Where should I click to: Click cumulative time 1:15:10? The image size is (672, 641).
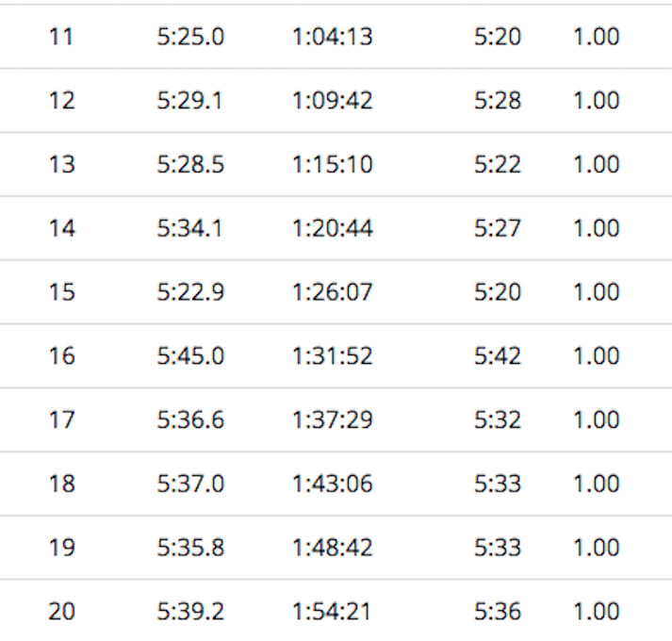click(x=333, y=165)
